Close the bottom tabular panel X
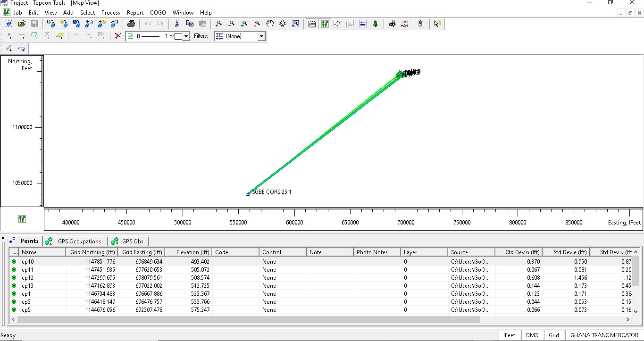Screen dimensions: 644x341 pyautogui.click(x=3, y=238)
